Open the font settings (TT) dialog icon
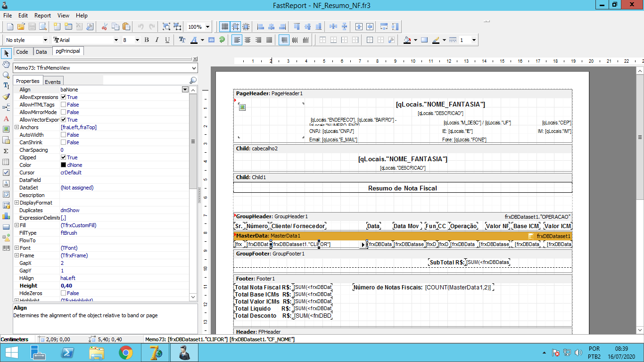 pos(182,40)
